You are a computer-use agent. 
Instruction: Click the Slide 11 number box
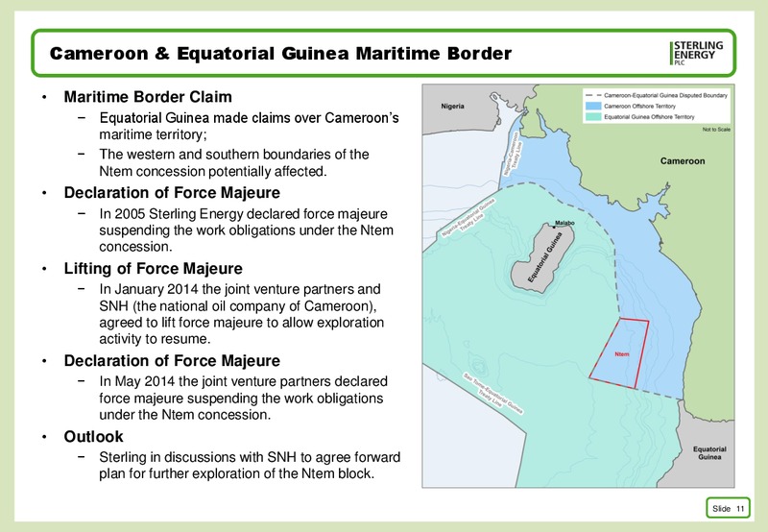pyautogui.click(x=728, y=508)
